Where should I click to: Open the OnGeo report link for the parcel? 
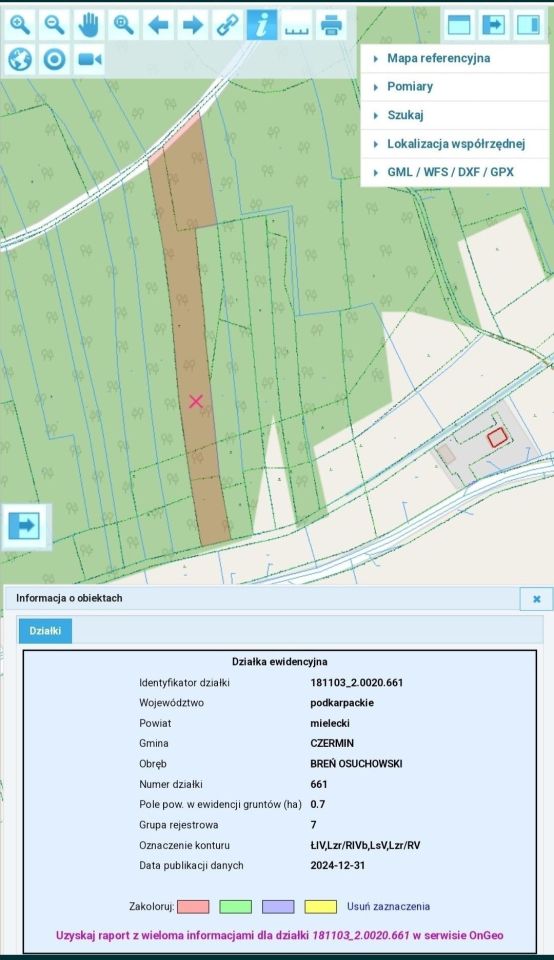[x=280, y=935]
